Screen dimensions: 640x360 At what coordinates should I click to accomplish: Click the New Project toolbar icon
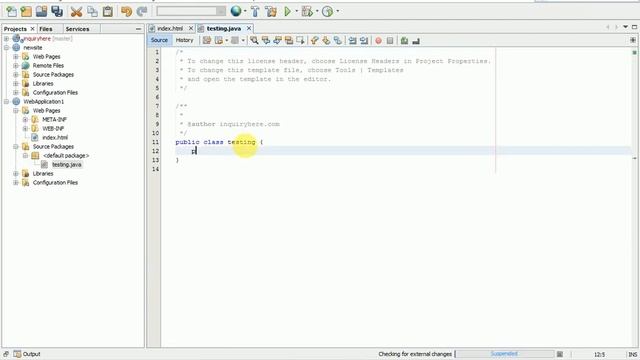(x=26, y=11)
